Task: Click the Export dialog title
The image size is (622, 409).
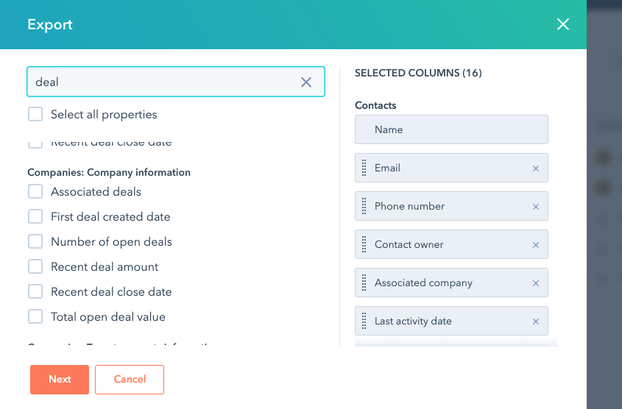Action: click(50, 25)
